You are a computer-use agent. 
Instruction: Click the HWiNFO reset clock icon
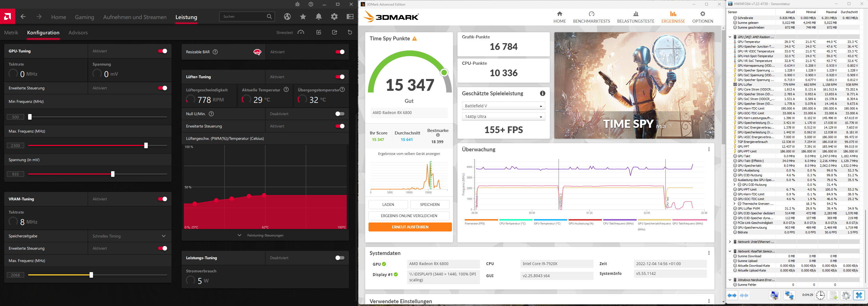click(820, 295)
